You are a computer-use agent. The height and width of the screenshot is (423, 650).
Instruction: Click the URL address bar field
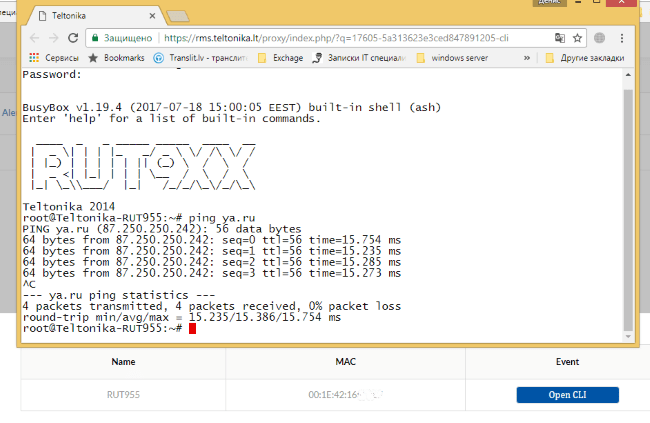coord(350,37)
